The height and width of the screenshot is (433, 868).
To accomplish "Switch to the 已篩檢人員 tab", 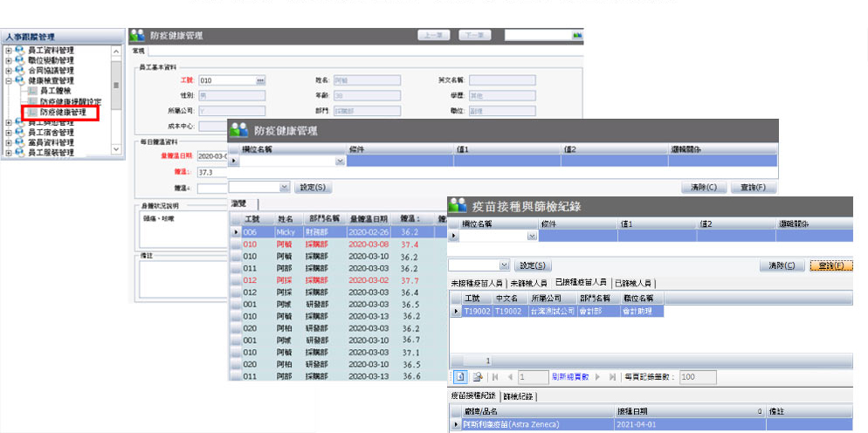I will pyautogui.click(x=635, y=284).
